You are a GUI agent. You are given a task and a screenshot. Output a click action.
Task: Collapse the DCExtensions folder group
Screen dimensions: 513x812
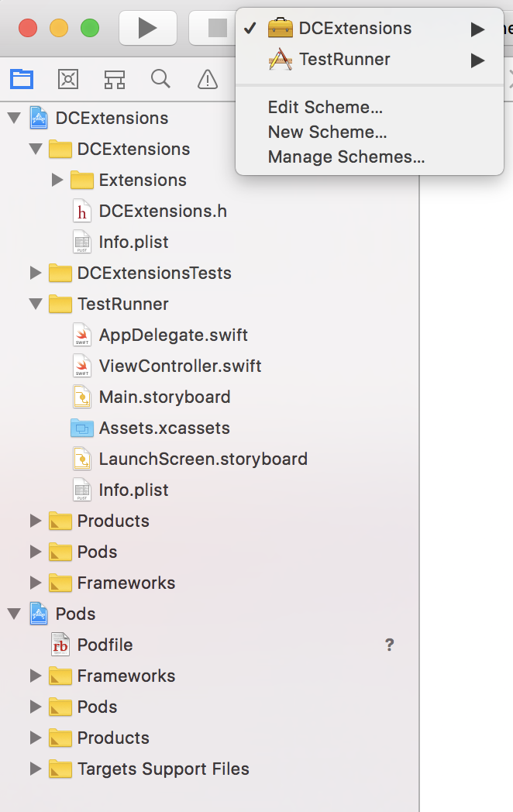36,149
